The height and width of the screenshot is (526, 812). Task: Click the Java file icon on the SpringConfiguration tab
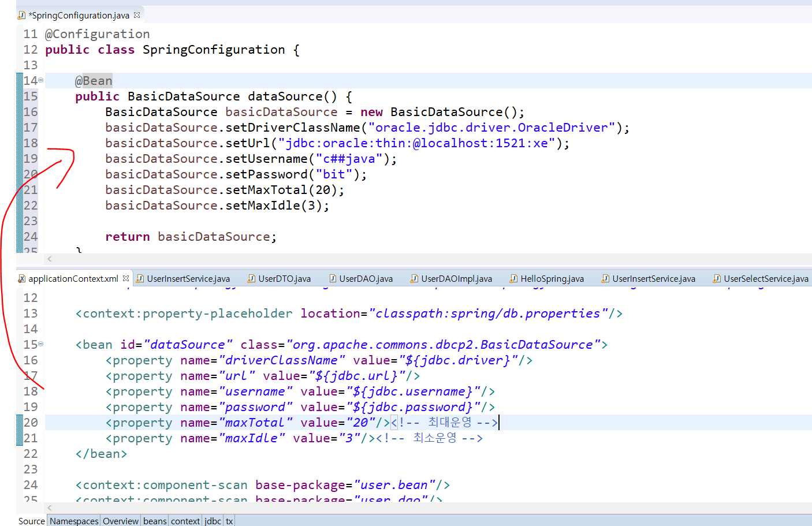tap(22, 16)
